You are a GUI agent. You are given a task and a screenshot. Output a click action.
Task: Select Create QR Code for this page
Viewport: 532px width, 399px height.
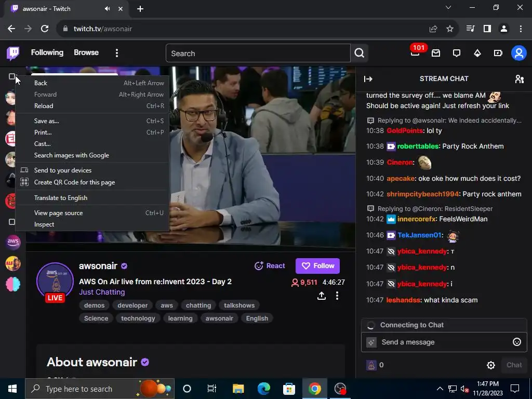92,182
